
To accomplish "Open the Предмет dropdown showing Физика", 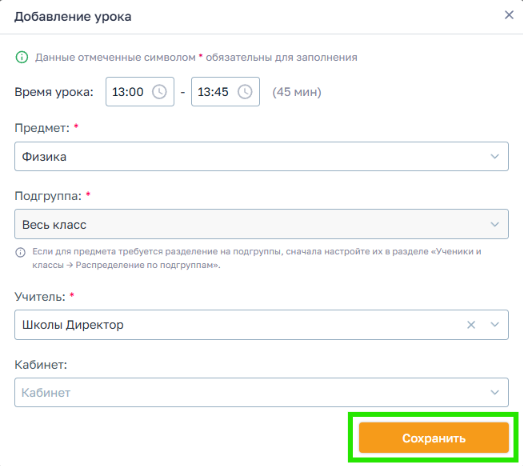I will click(x=261, y=156).
